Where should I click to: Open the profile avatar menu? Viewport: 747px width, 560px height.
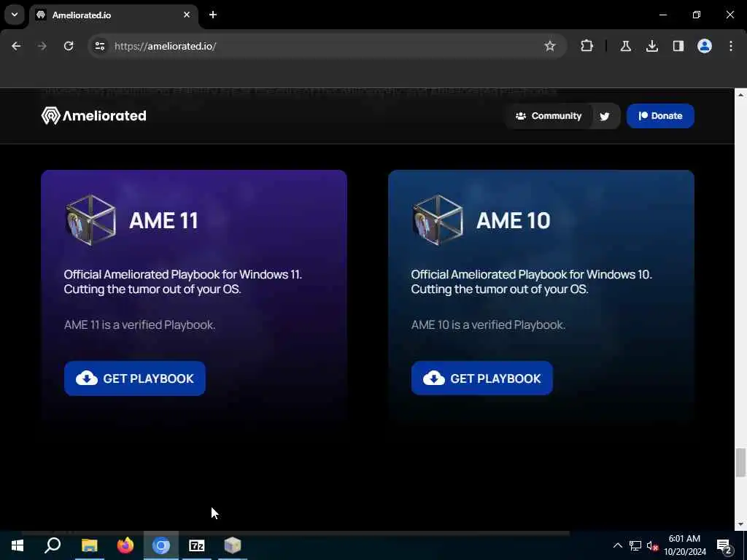705,46
